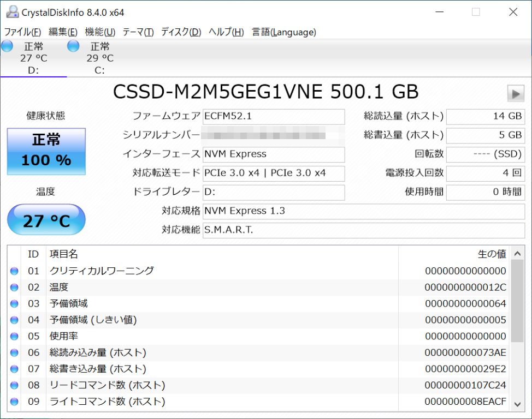Viewport: 532px width, 419px height.
Task: Click the blue health indicator circle for drive C:
Action: click(73, 47)
